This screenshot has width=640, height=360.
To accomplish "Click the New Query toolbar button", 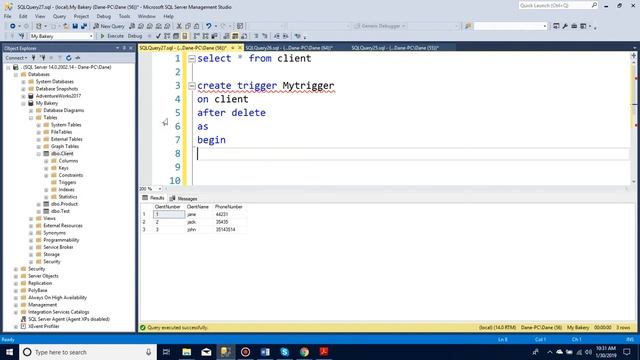I will (x=109, y=26).
